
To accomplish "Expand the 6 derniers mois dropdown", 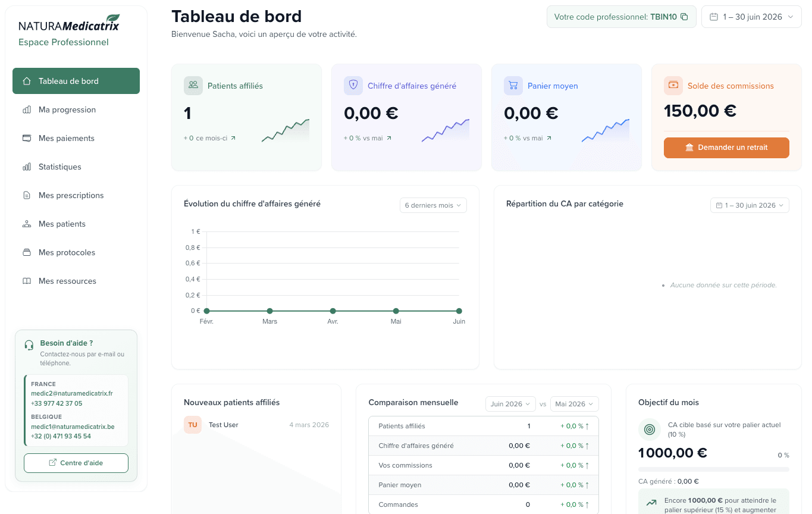I will (433, 205).
